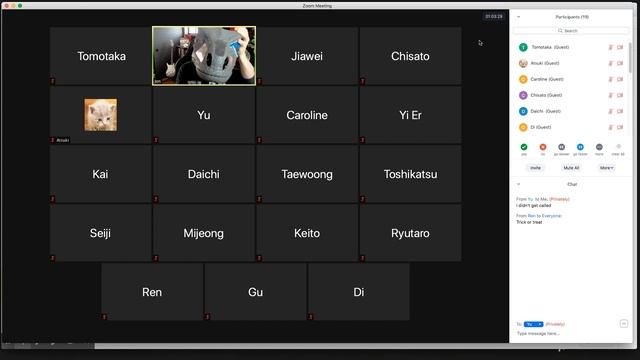Click sender name Ren in chat message
The height and width of the screenshot is (360, 640).
(x=531, y=216)
